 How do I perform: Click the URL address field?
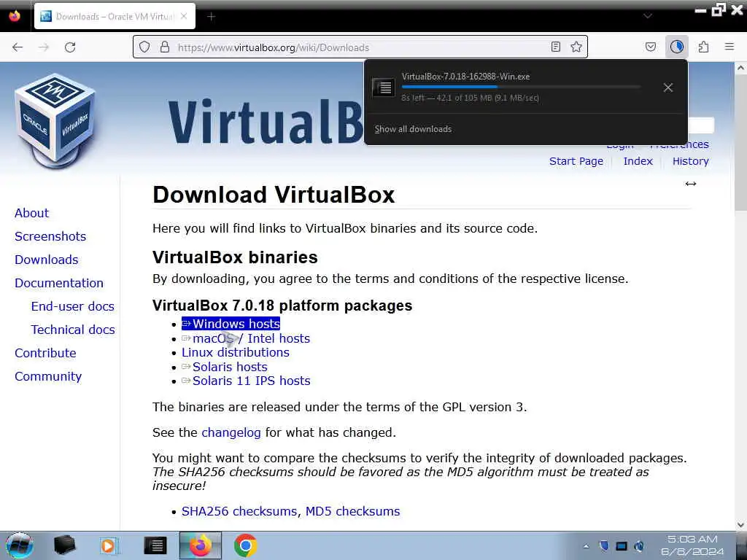[360, 47]
